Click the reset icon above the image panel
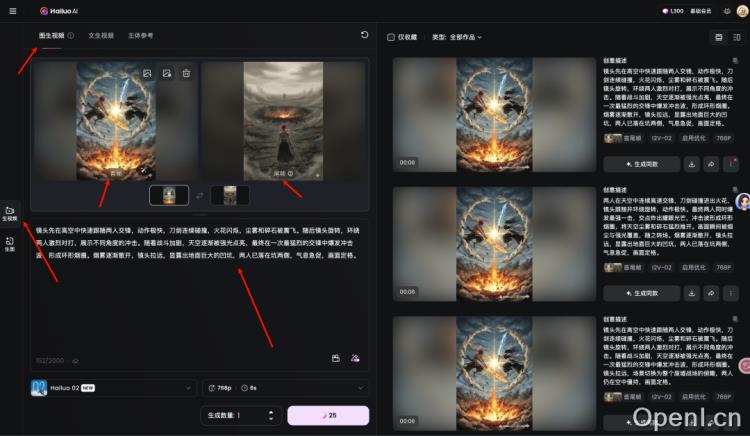750x436 pixels. (364, 35)
